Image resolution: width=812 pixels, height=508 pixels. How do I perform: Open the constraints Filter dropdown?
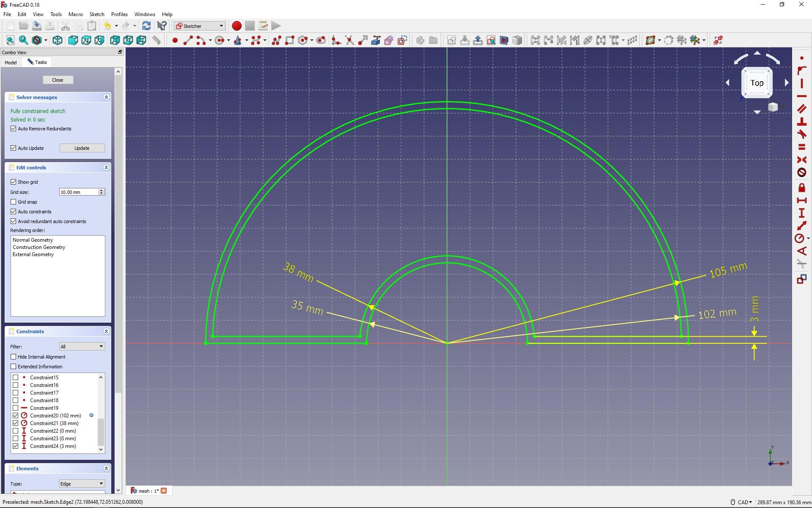click(82, 346)
